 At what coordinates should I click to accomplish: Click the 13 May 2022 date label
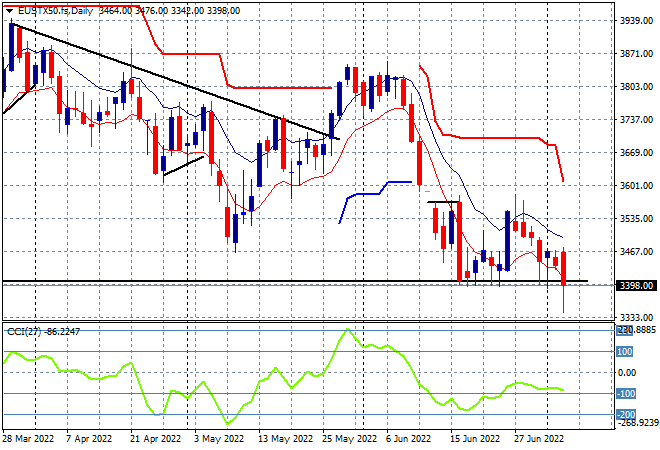(x=285, y=439)
